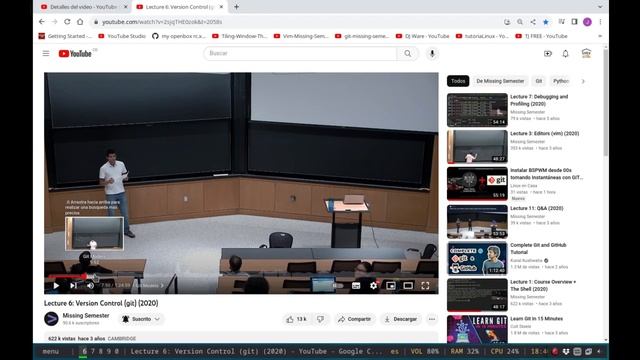
Task: Open a new browser tab
Action: (236, 7)
